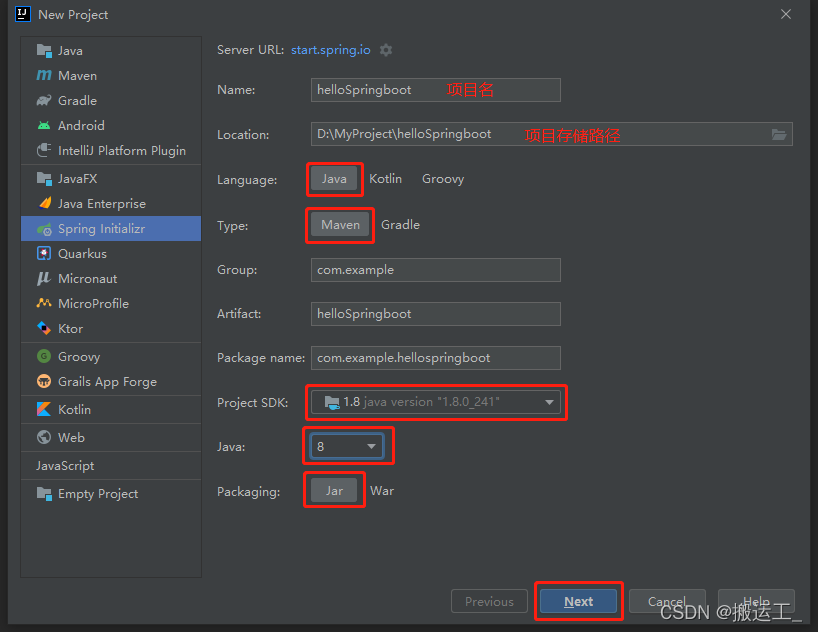Click the Spring Initializr leaf icon
The image size is (818, 632).
44,229
